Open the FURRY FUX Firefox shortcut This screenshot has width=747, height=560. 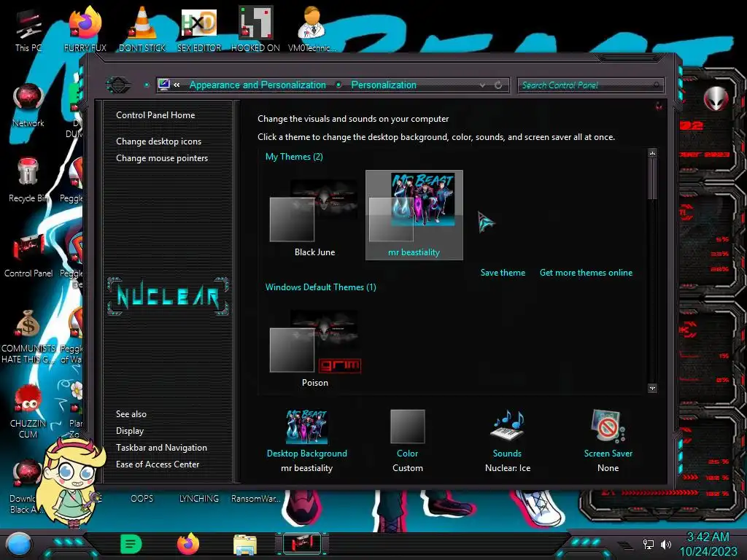point(85,29)
